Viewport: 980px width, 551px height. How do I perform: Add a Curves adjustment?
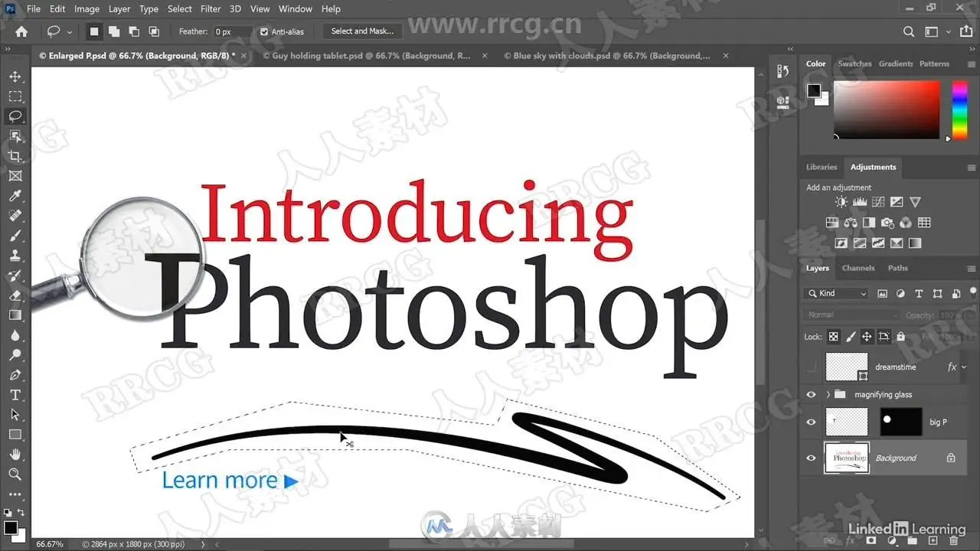pyautogui.click(x=878, y=202)
